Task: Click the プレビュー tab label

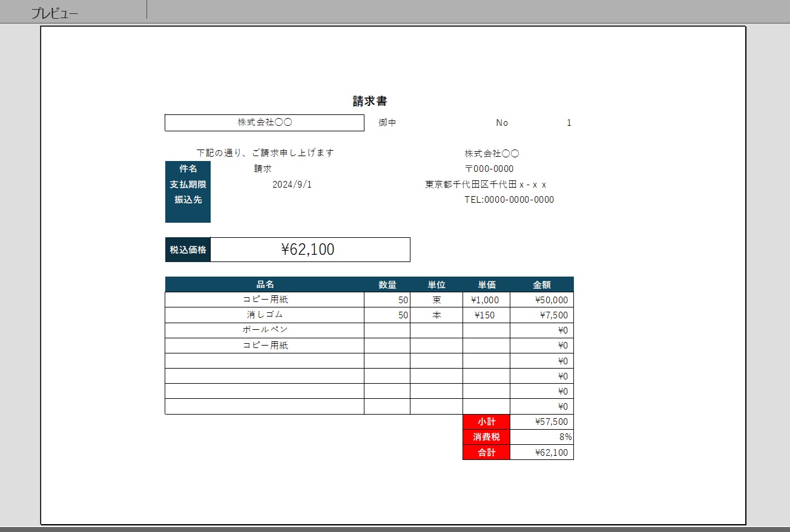Action: 54,13
